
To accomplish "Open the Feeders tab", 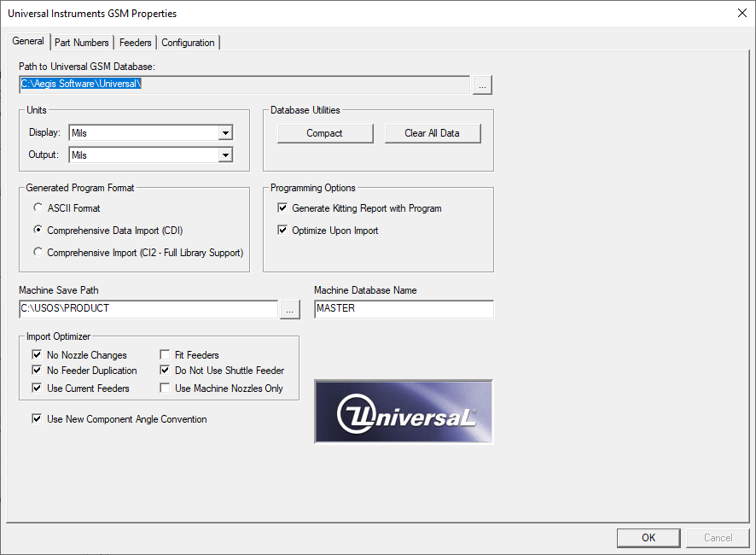I will pos(135,42).
